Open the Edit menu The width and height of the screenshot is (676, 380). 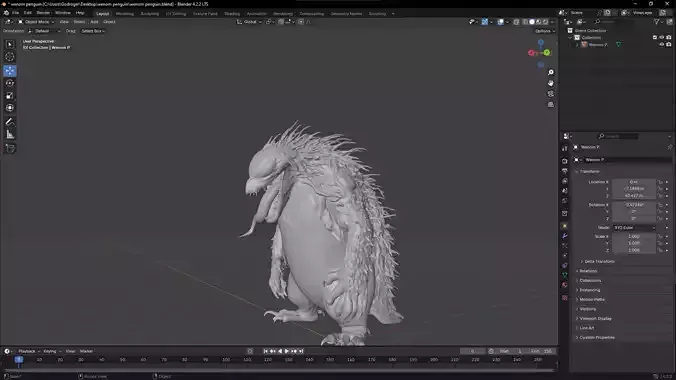(x=28, y=13)
